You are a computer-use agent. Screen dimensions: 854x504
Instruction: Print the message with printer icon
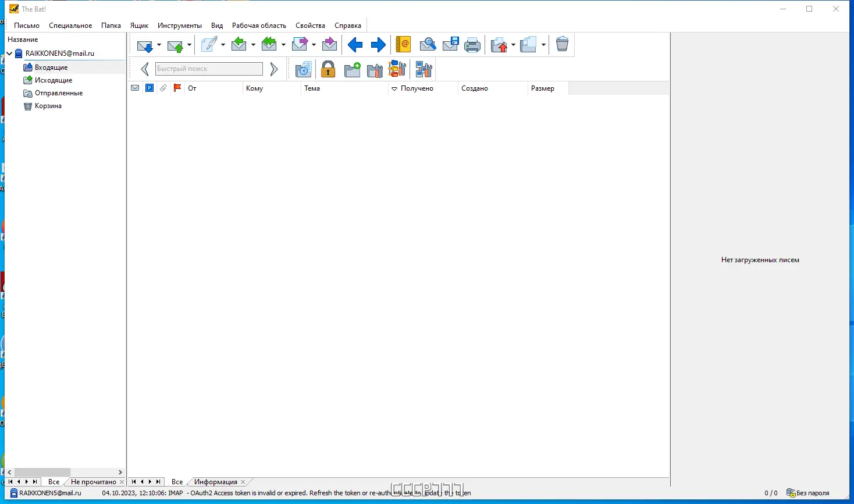[472, 45]
